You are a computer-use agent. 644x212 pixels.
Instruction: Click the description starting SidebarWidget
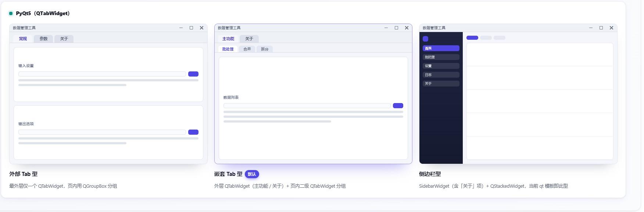click(493, 186)
